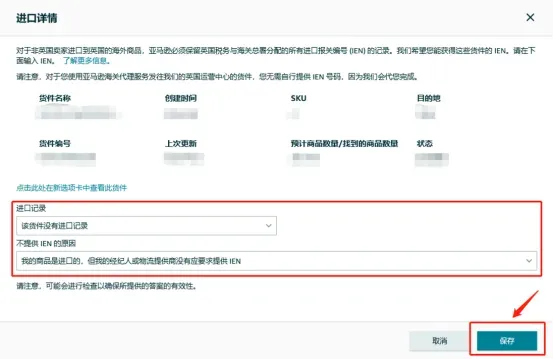This screenshot has width=554, height=360.
Task: Click the 目的地 label
Action: click(x=429, y=98)
